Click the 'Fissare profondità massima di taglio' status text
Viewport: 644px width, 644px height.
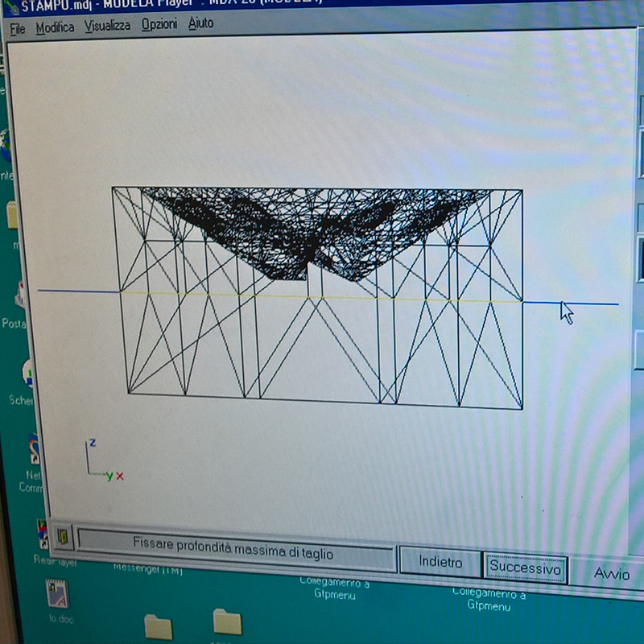click(233, 549)
